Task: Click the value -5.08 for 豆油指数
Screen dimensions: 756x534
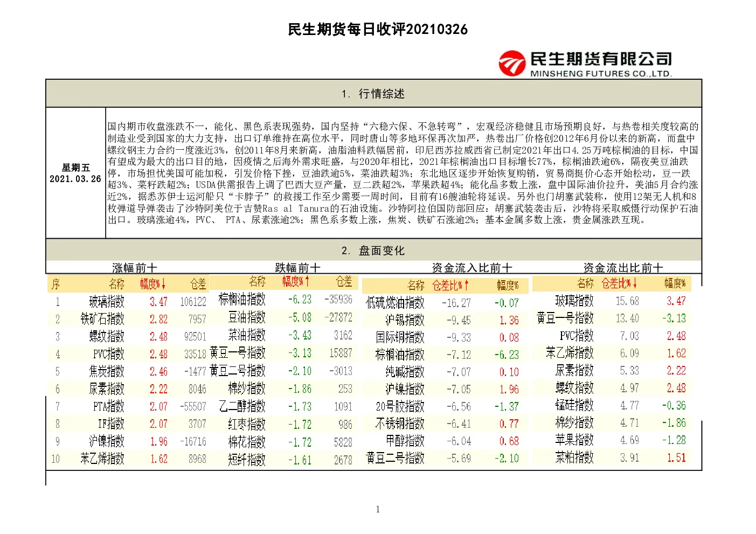Action: (300, 317)
